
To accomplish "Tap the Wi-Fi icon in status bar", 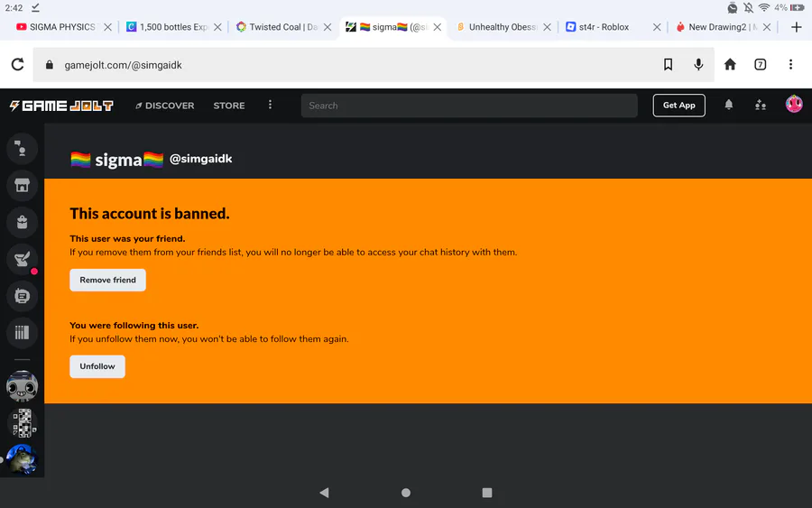I will 764,7.
